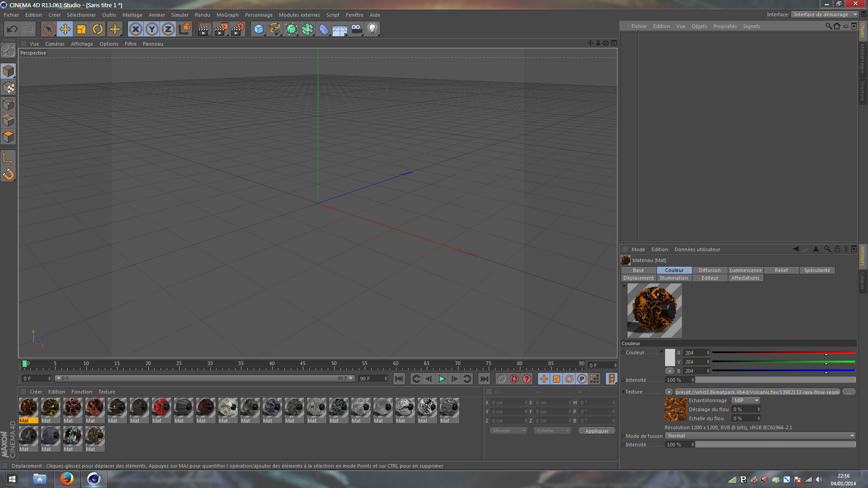Enable autokey recording with the red circle icon
The image size is (868, 488).
[x=514, y=379]
